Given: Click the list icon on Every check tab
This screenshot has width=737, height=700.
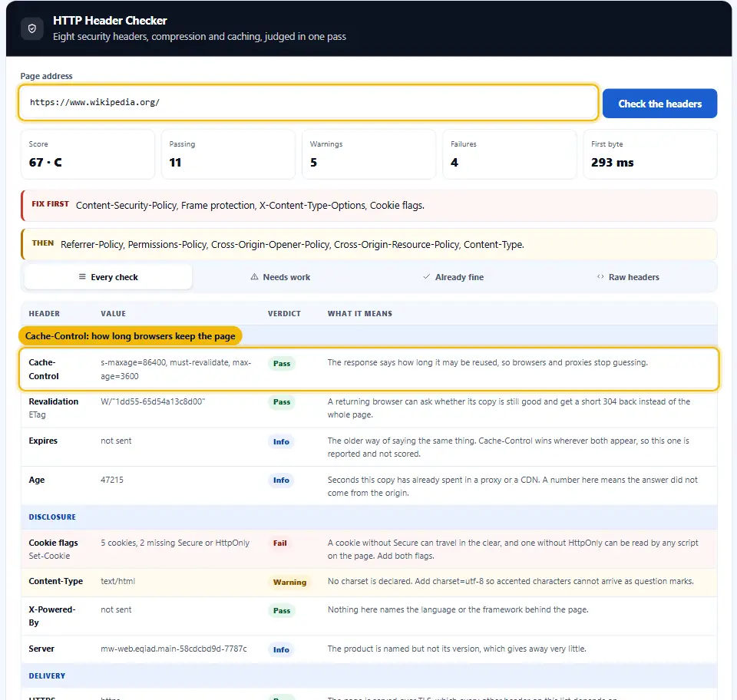Looking at the screenshot, I should [x=82, y=277].
